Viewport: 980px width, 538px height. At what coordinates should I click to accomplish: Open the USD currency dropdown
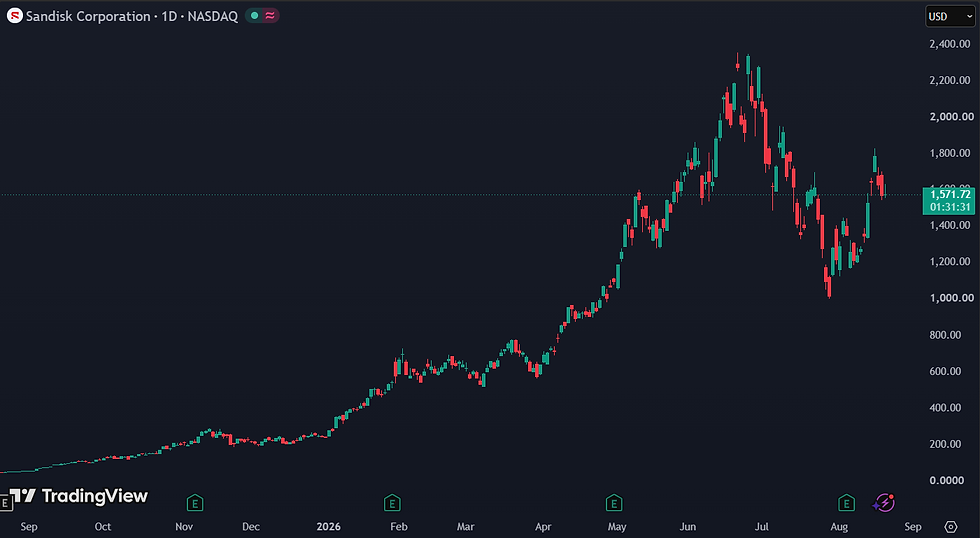pos(950,16)
